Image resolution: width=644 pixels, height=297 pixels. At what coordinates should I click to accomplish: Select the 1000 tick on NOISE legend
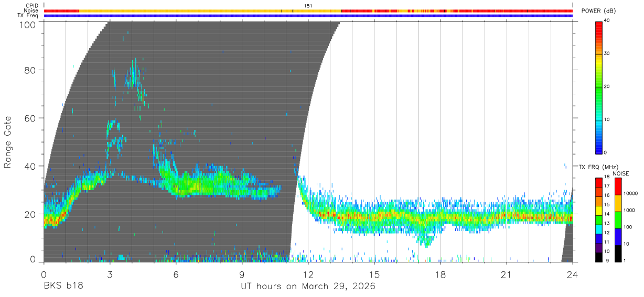pyautogui.click(x=629, y=210)
